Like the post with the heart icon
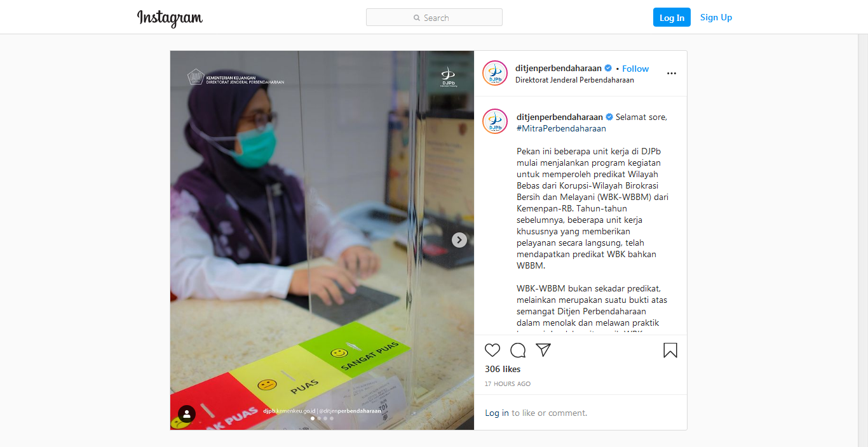This screenshot has height=447, width=868. click(x=492, y=350)
